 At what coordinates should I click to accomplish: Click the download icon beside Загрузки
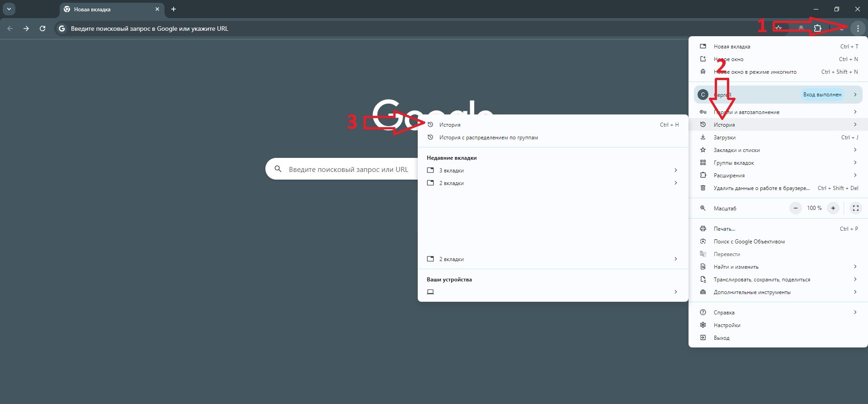coord(703,137)
